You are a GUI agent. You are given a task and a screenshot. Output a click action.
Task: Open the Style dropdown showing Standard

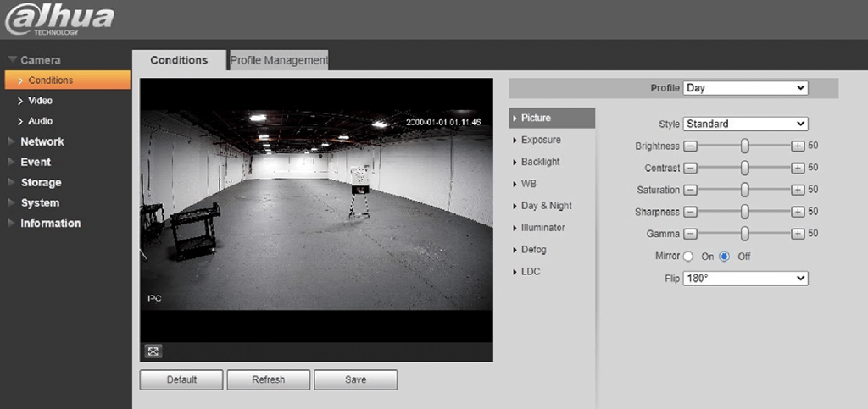click(x=745, y=124)
